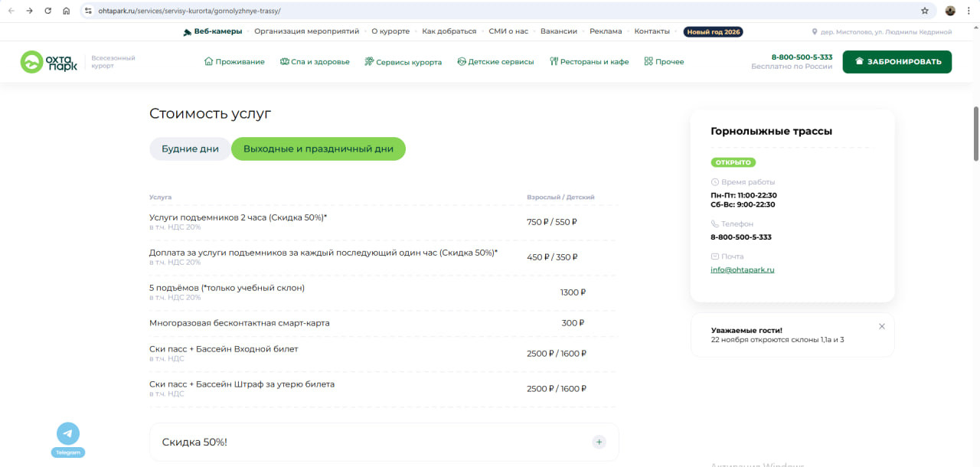
Task: Click the info@ohtapark.ru email link
Action: (742, 269)
